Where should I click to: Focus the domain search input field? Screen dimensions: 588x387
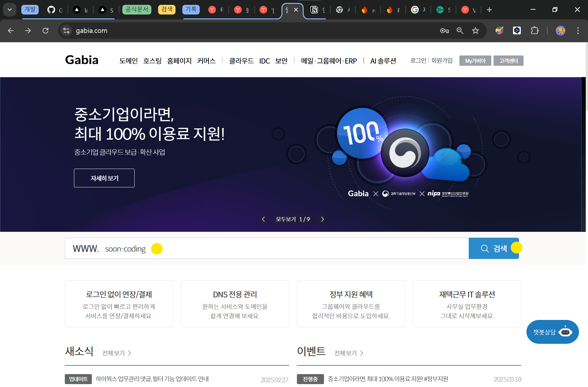coord(267,248)
